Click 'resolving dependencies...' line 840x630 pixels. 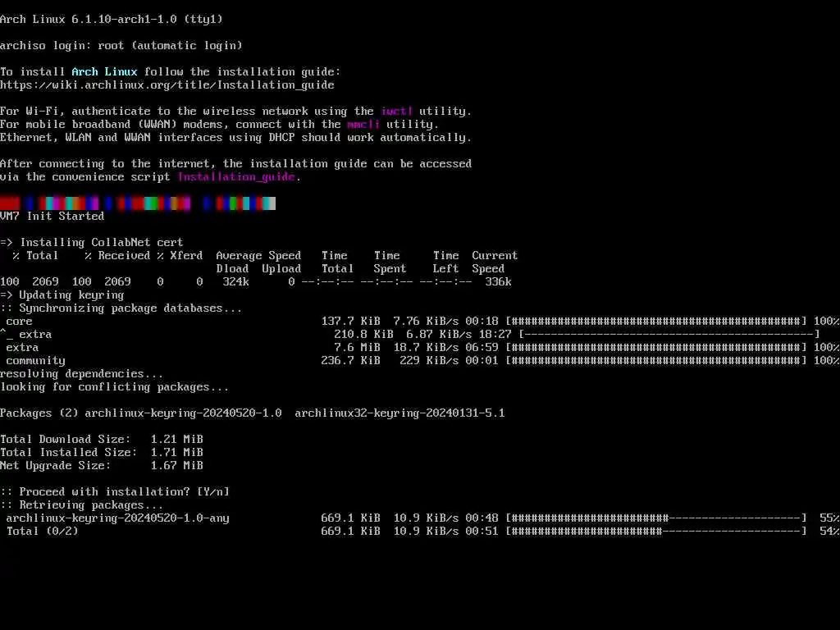click(x=82, y=374)
